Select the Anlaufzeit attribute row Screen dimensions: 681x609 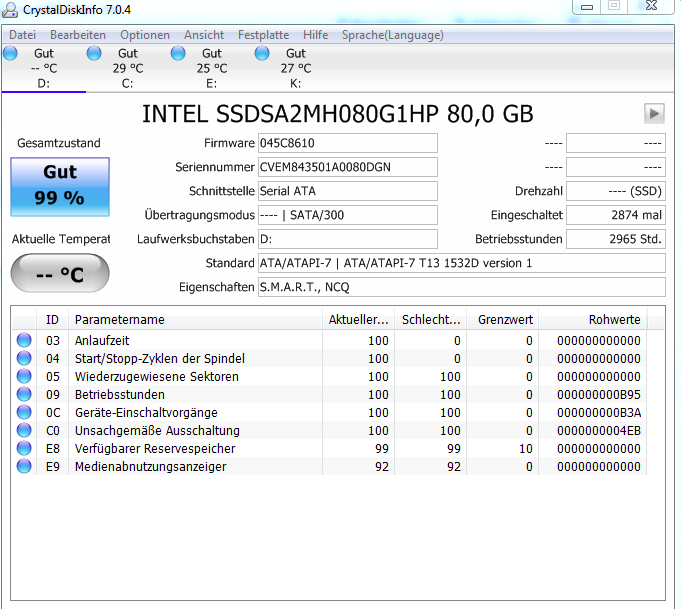(x=330, y=340)
